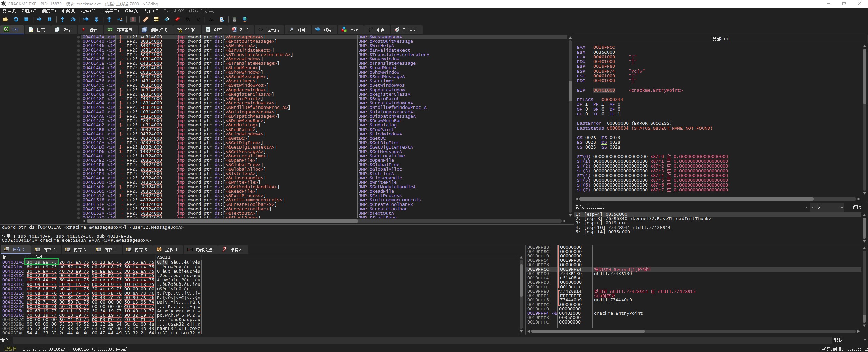Viewport: 868px width, 352px height.
Task: Restart the debugged program via toolbar
Action: tap(16, 19)
